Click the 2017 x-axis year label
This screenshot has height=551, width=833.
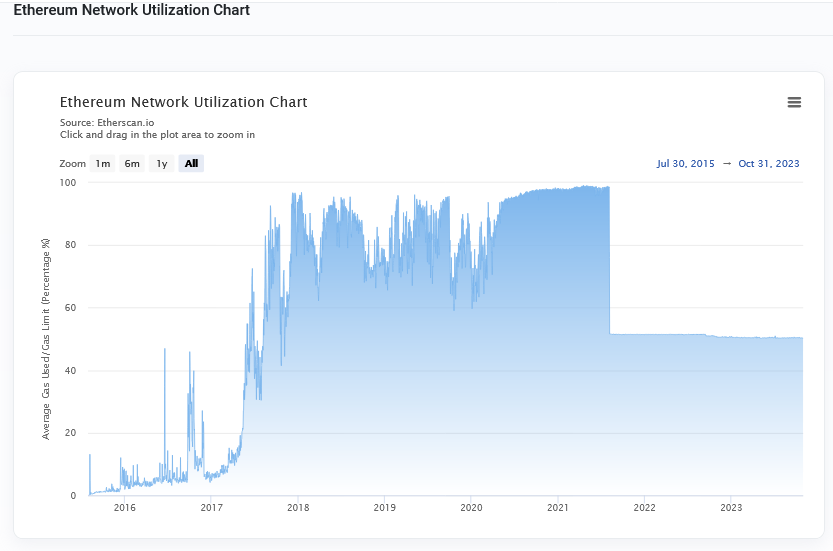[211, 508]
